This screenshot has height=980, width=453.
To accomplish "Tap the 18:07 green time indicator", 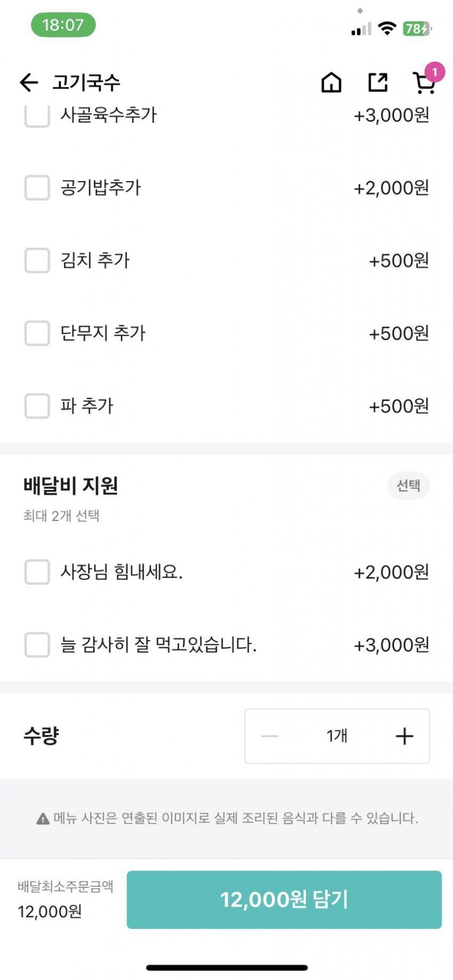I will [x=63, y=25].
